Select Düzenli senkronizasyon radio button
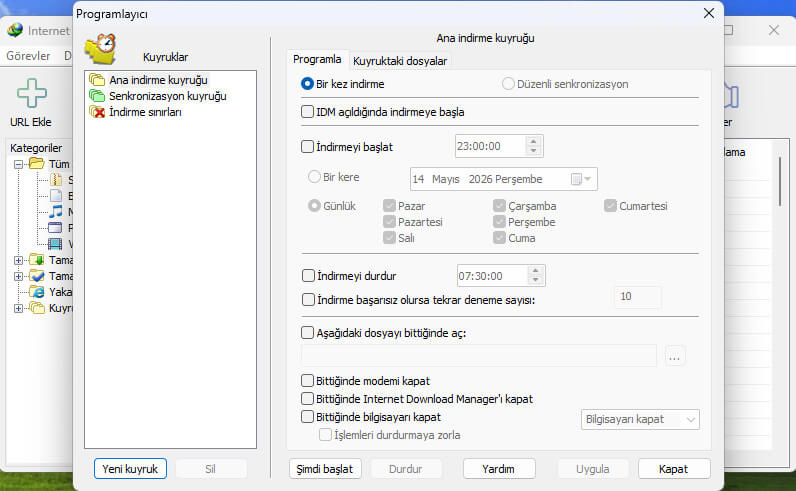This screenshot has height=491, width=796. (508, 84)
